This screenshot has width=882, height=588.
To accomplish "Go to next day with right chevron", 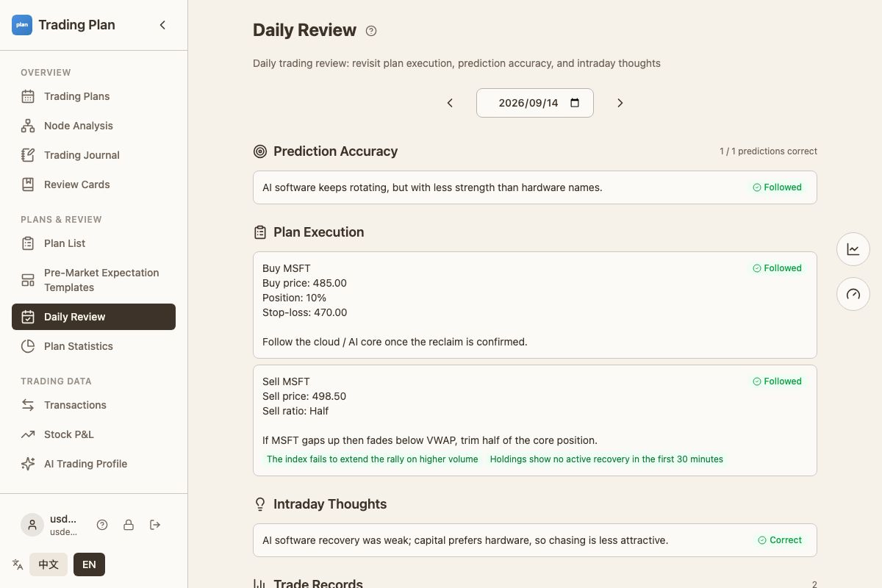I will pos(620,103).
